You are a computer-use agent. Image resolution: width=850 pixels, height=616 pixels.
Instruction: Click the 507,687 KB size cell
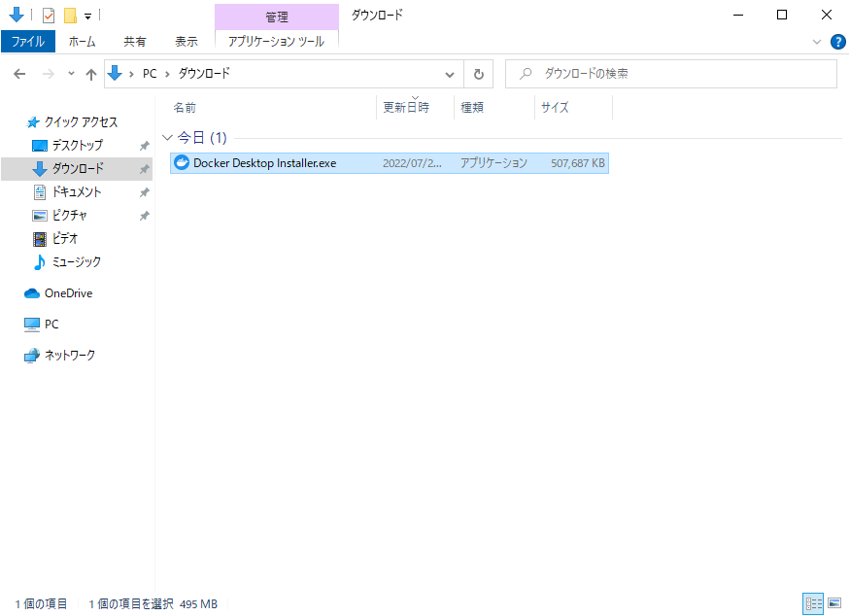coord(578,163)
